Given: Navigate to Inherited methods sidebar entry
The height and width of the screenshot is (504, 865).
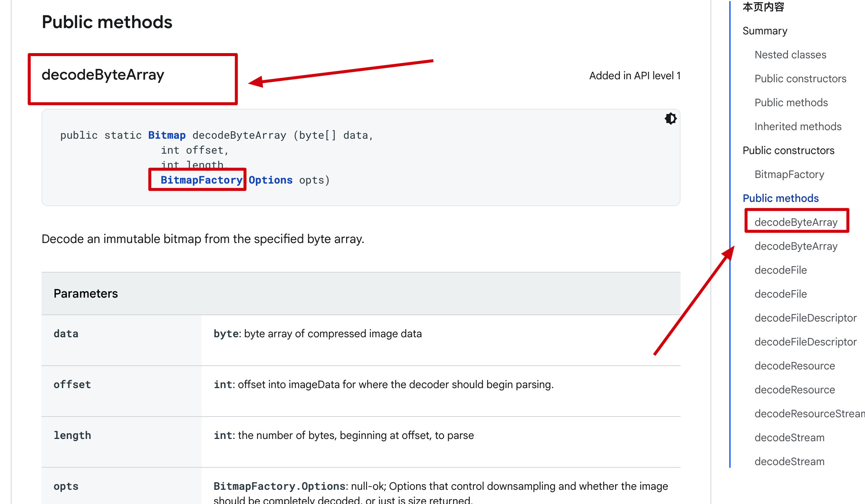Looking at the screenshot, I should 798,126.
